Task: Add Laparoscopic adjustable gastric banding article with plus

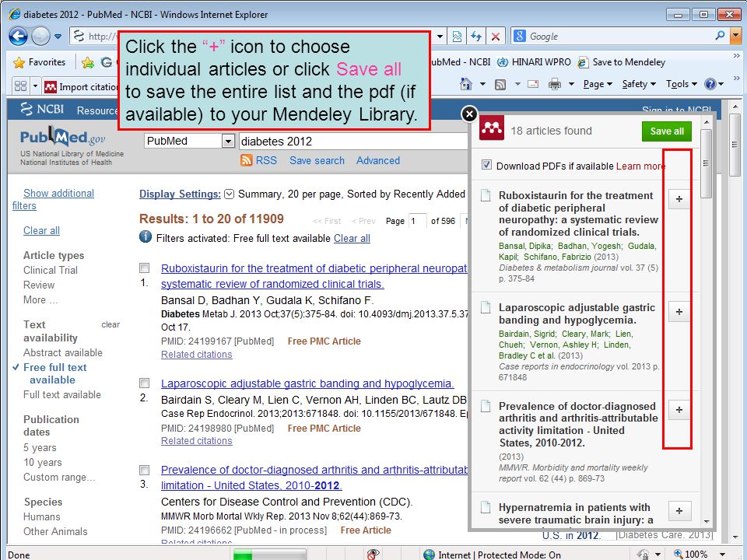Action: coord(679,311)
